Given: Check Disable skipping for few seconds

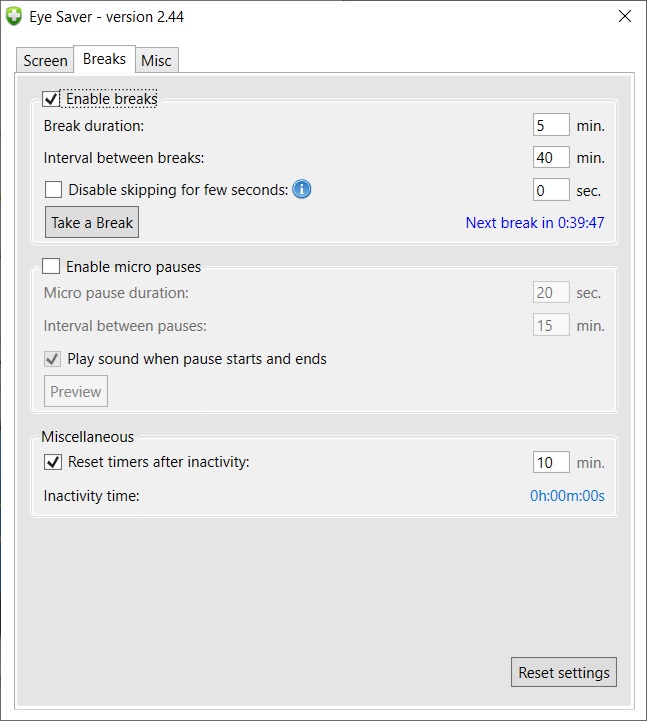Looking at the screenshot, I should point(54,189).
